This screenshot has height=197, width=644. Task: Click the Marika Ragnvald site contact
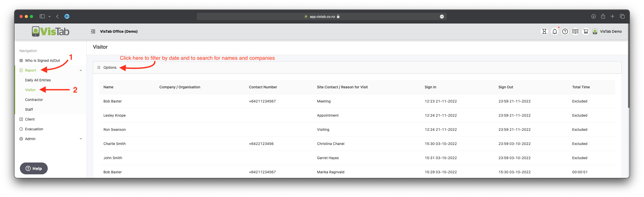(x=331, y=172)
